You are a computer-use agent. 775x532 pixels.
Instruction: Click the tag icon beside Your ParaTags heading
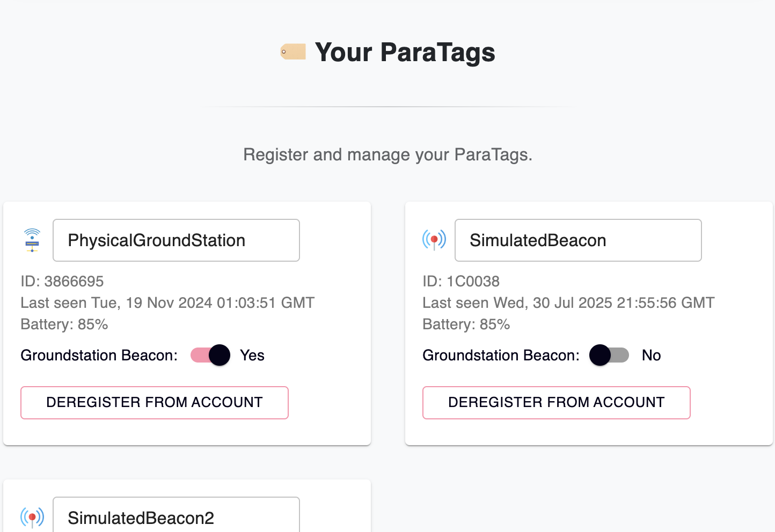tap(293, 52)
